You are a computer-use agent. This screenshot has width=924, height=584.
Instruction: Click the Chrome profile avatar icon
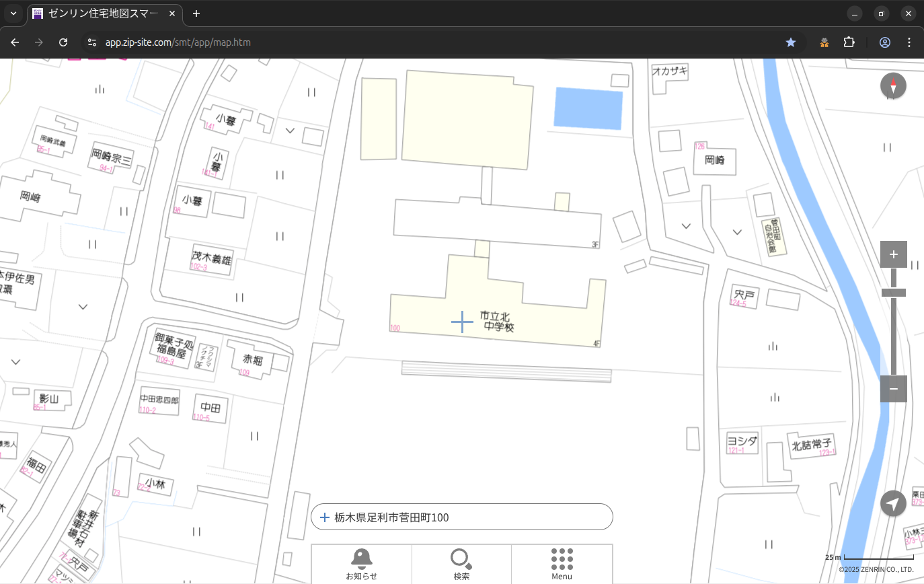click(884, 42)
